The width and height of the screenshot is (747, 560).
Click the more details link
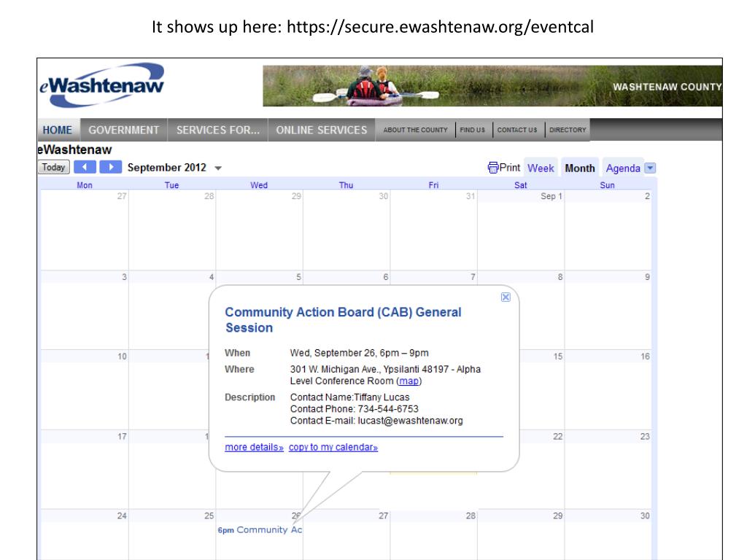click(x=254, y=447)
